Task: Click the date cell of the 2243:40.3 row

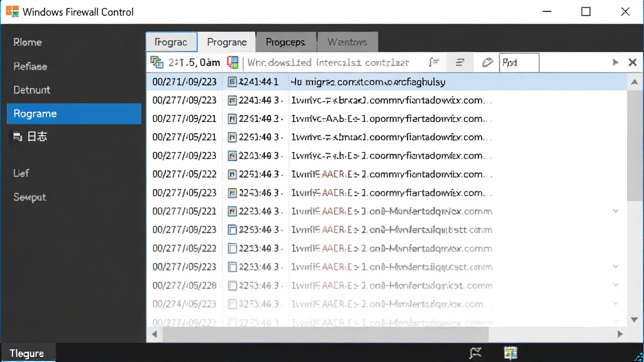Action: (x=184, y=156)
